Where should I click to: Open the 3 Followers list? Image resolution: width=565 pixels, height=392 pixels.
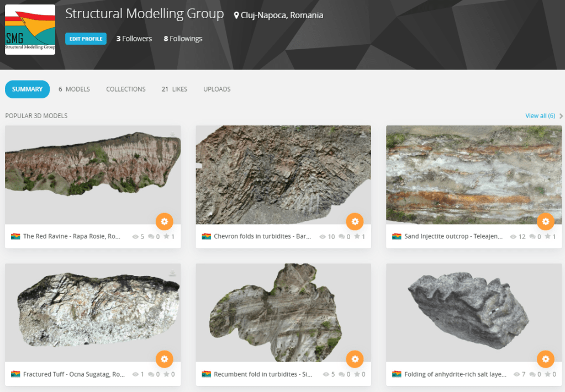[x=134, y=39]
